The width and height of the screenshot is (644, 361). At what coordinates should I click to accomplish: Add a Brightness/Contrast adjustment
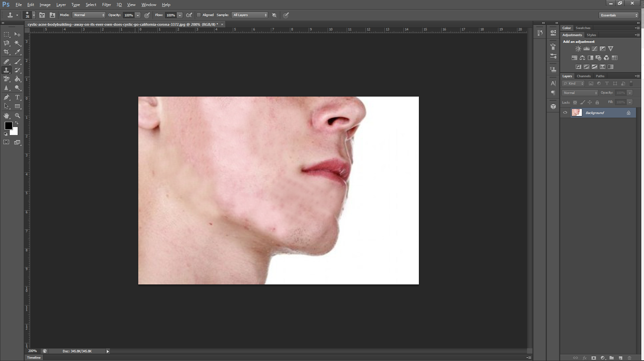[x=578, y=49]
